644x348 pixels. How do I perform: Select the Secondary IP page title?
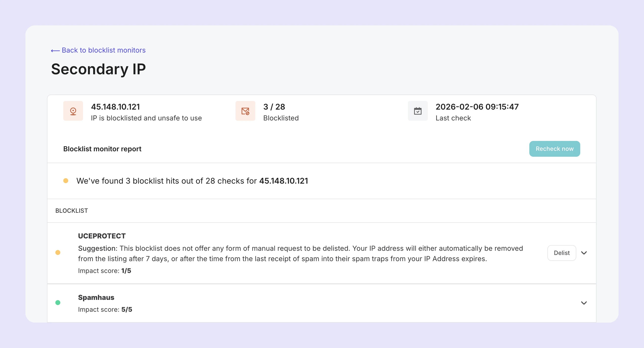pos(98,69)
